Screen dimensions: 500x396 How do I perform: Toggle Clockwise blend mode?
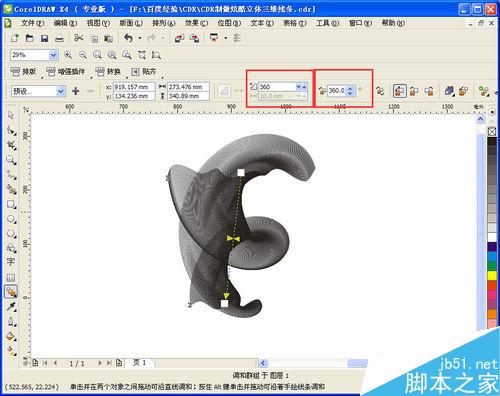(x=414, y=91)
